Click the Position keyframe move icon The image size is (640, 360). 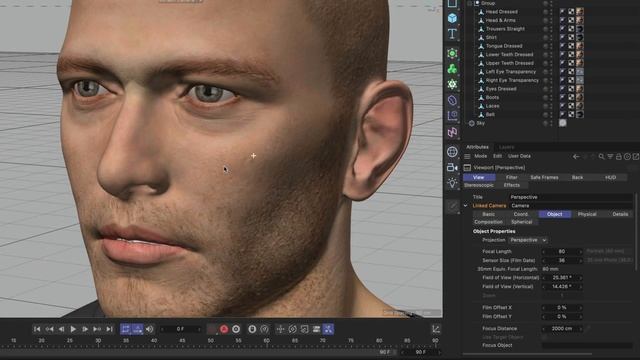280,329
